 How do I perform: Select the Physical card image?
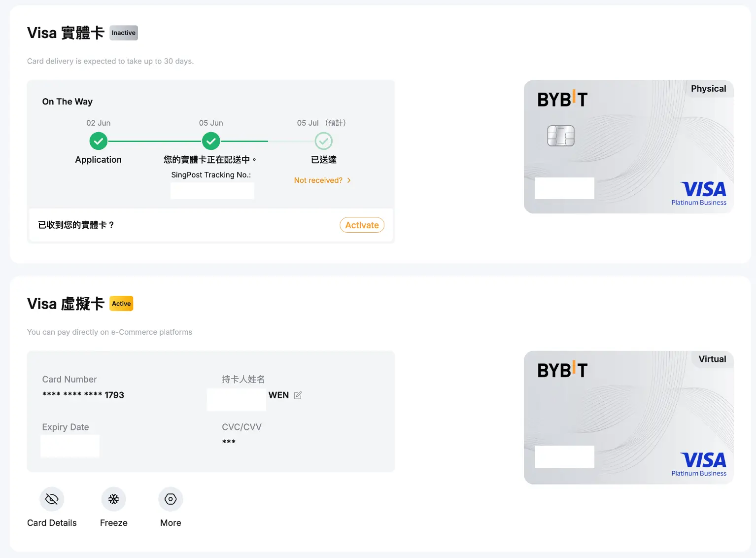[x=629, y=147]
